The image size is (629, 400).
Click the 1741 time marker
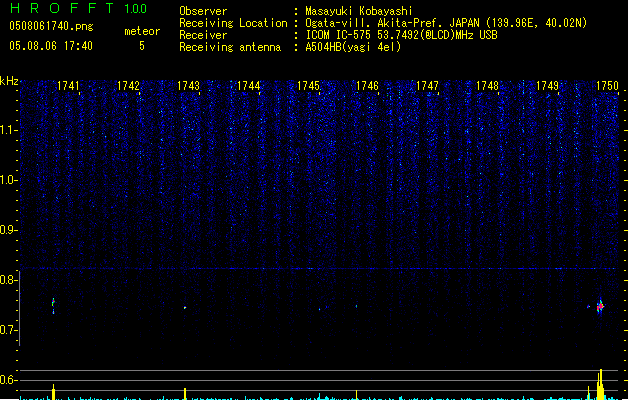(x=69, y=87)
